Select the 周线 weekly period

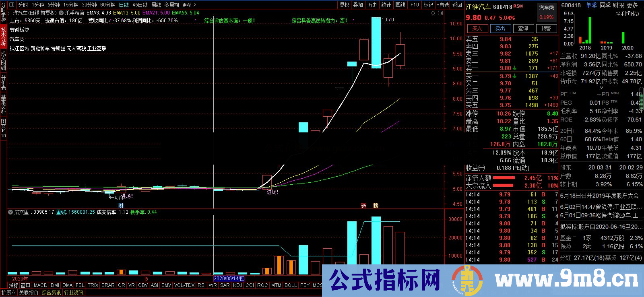(x=156, y=5)
